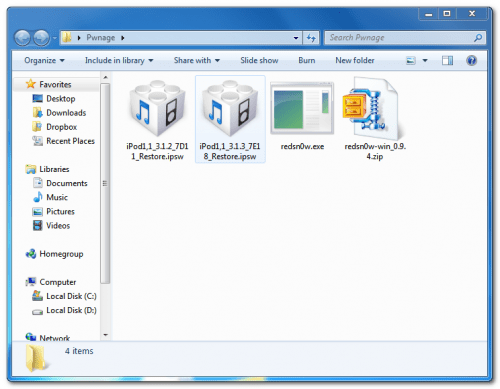
Task: Click the New folder button
Action: (x=355, y=60)
